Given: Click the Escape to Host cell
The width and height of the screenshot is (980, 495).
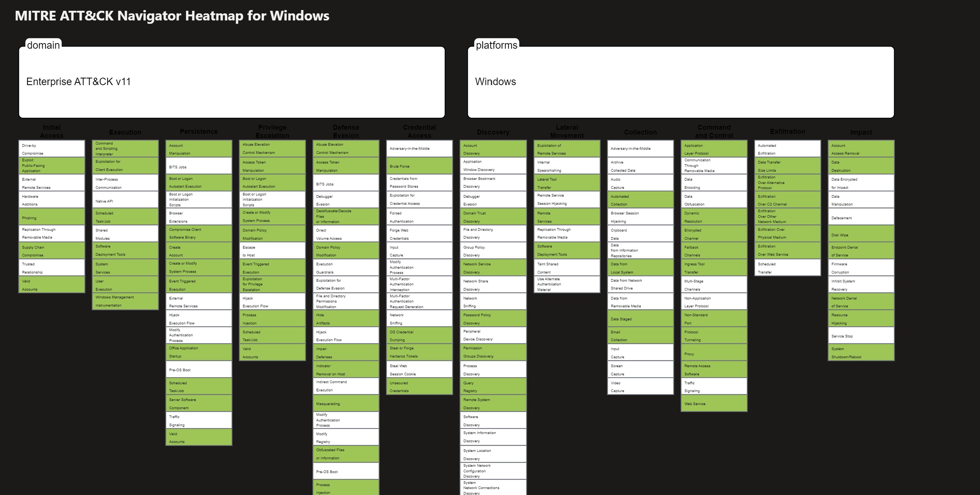Looking at the screenshot, I should coord(272,250).
